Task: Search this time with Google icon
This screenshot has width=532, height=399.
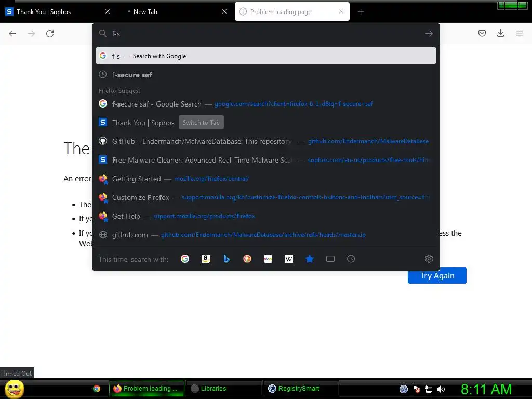Action: [x=185, y=259]
